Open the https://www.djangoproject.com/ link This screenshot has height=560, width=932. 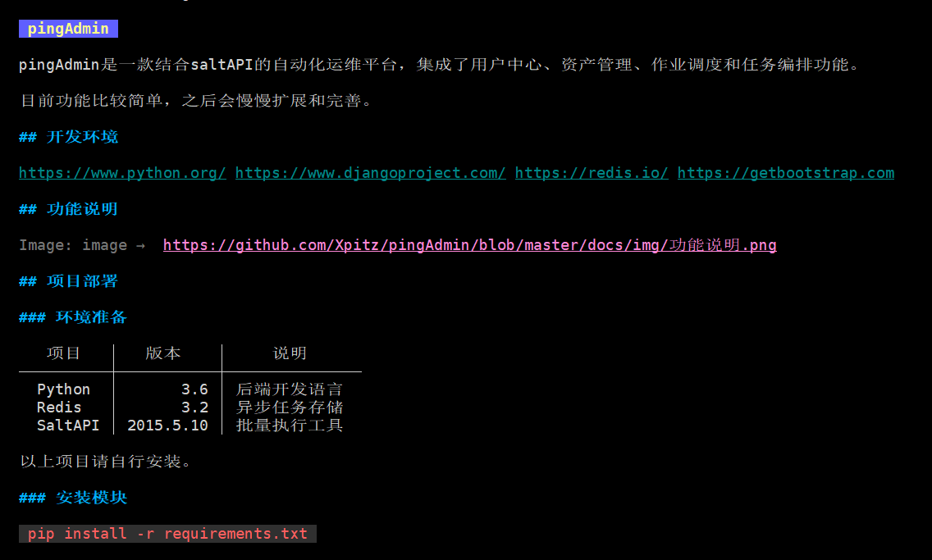click(x=370, y=173)
